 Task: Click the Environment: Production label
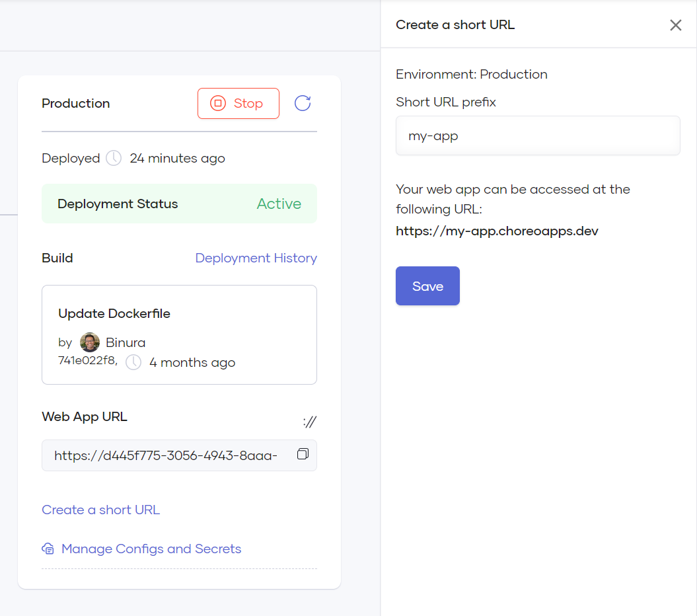(472, 74)
